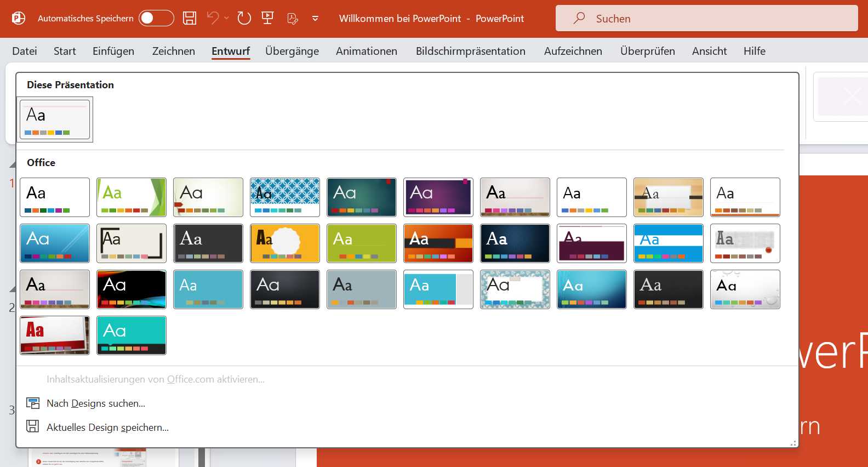Image resolution: width=868 pixels, height=467 pixels.
Task: Open the Datei tab
Action: pos(25,51)
